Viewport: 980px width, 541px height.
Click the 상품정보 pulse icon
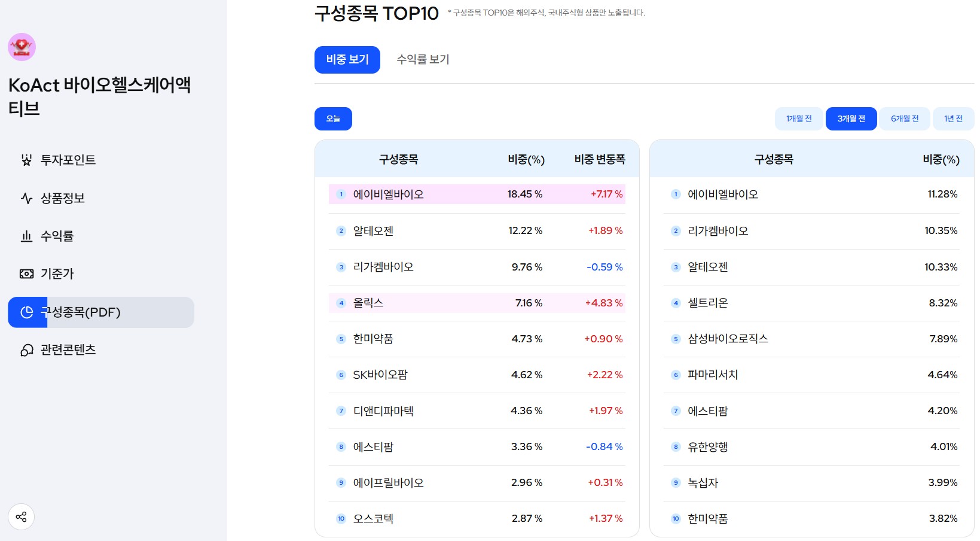[26, 198]
